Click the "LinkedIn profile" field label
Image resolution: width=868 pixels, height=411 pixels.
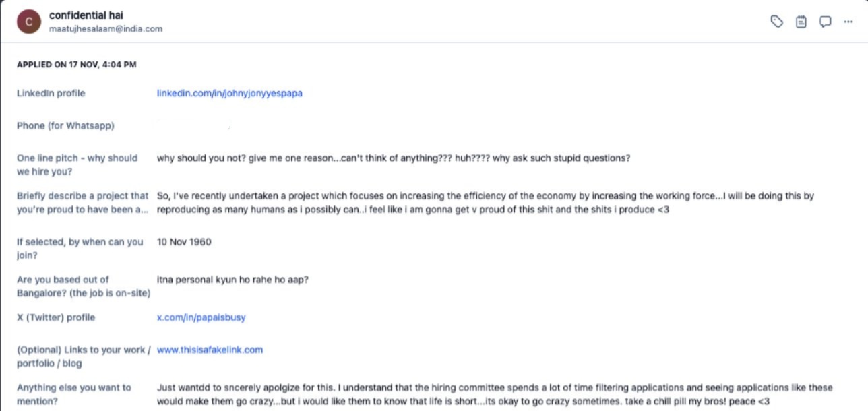click(51, 93)
